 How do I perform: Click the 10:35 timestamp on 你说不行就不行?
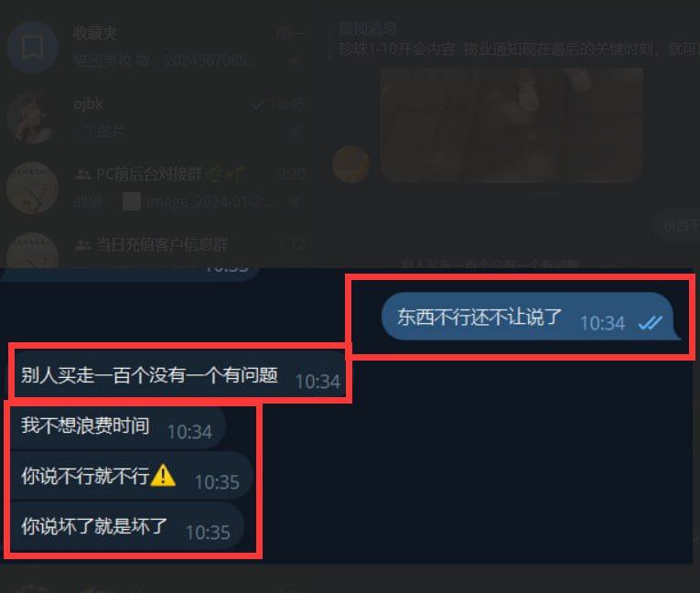(218, 482)
